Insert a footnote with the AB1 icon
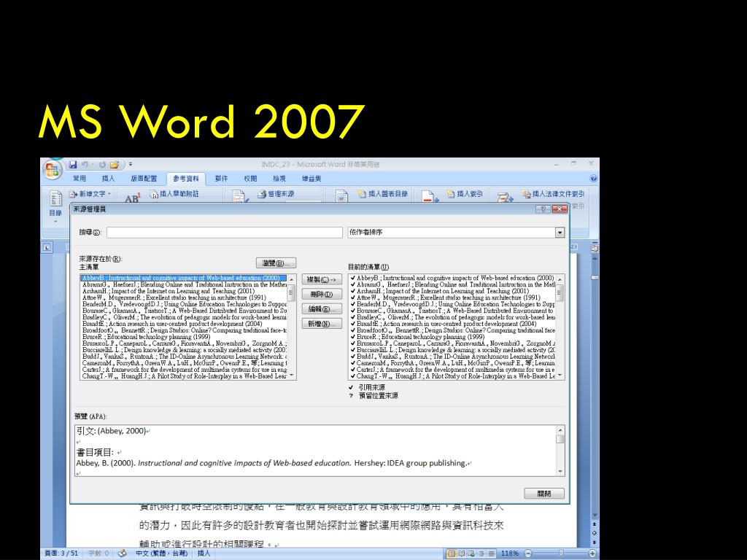 [x=132, y=197]
